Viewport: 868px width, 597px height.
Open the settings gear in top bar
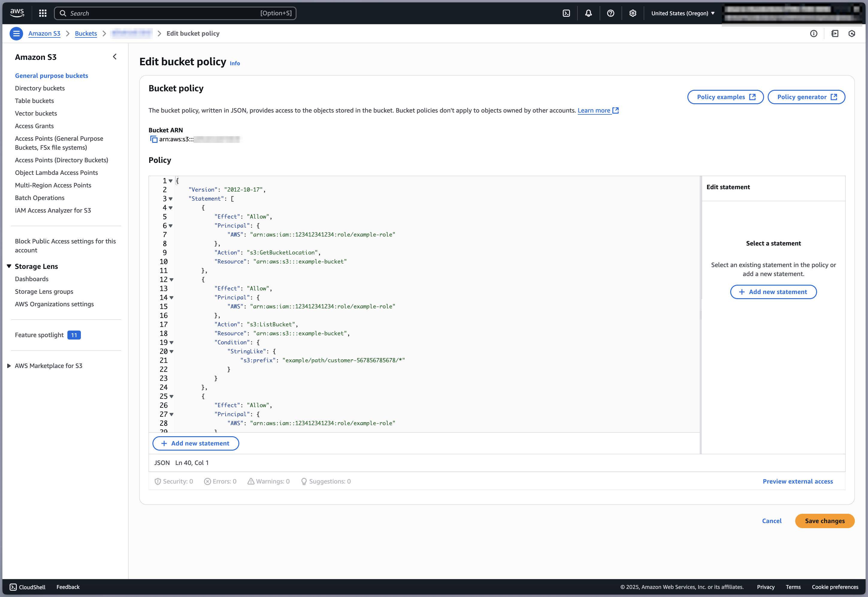click(x=633, y=13)
